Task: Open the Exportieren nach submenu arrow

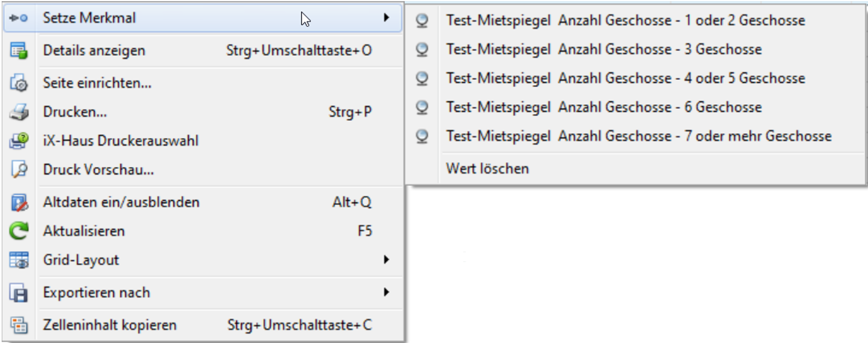Action: pos(386,293)
